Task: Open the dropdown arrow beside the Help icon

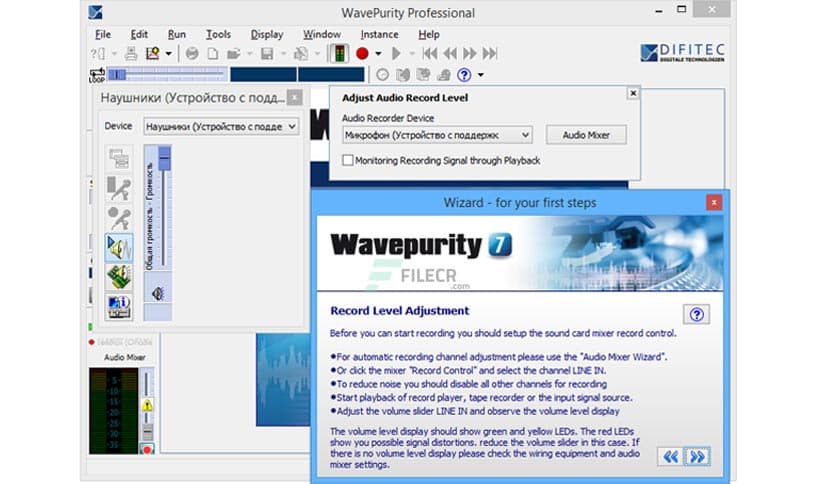Action: click(480, 75)
